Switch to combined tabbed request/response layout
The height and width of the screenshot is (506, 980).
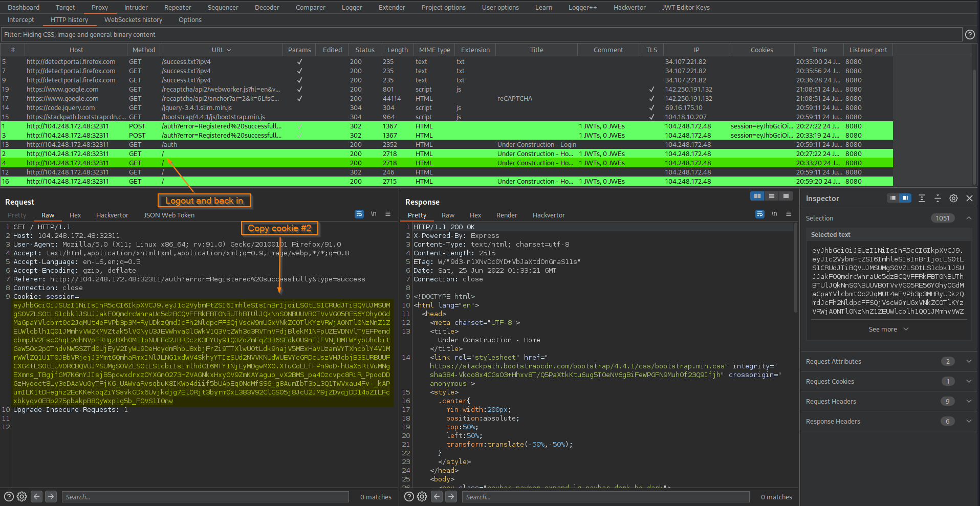tap(786, 196)
